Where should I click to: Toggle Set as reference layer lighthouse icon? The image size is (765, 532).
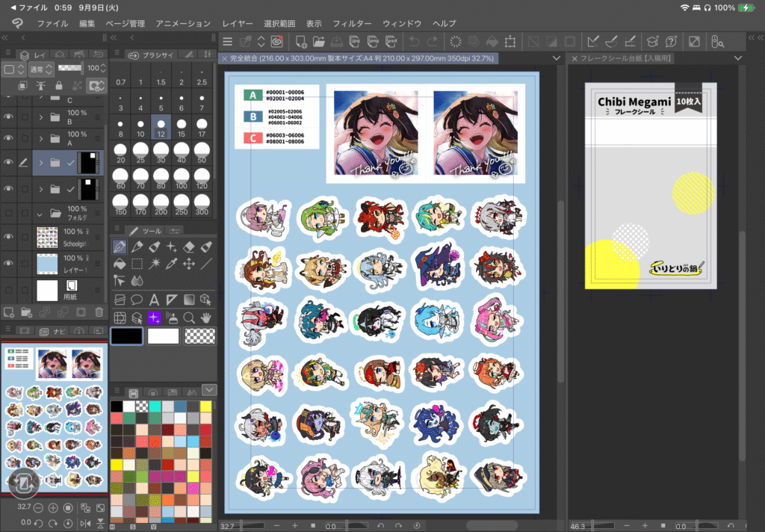41,86
